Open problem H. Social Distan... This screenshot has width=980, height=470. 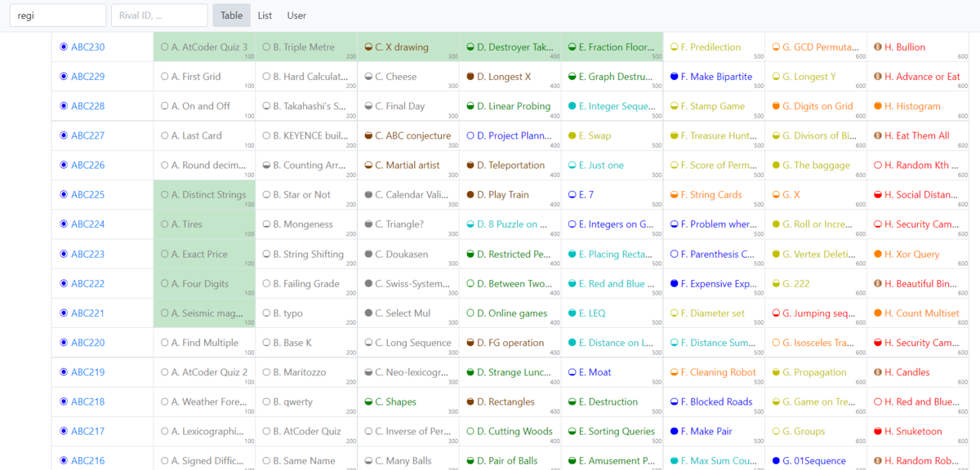[923, 195]
